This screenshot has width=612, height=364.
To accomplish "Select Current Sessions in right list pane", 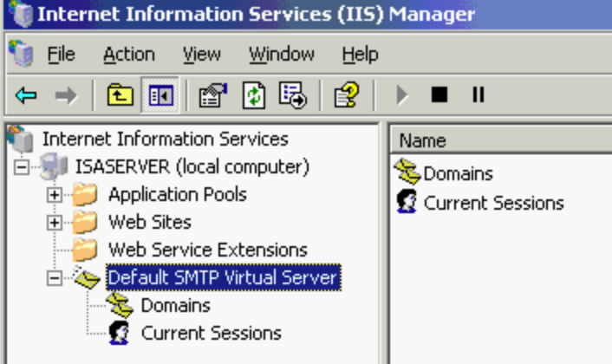I will (x=494, y=204).
